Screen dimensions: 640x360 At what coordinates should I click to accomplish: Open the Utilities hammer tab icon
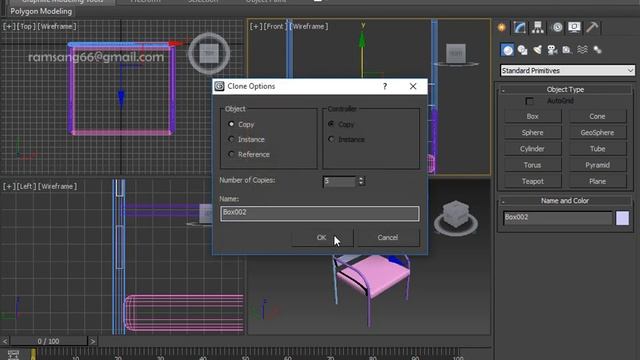point(592,27)
